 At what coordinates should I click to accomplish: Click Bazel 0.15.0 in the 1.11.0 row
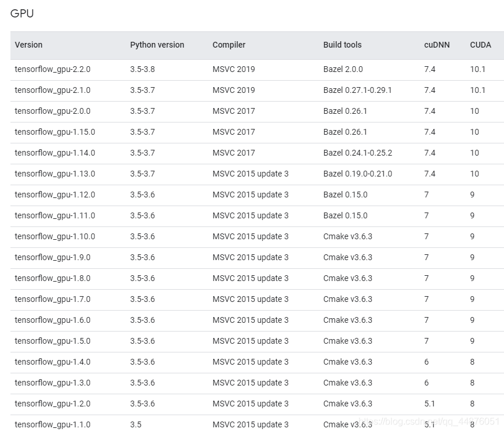(345, 215)
